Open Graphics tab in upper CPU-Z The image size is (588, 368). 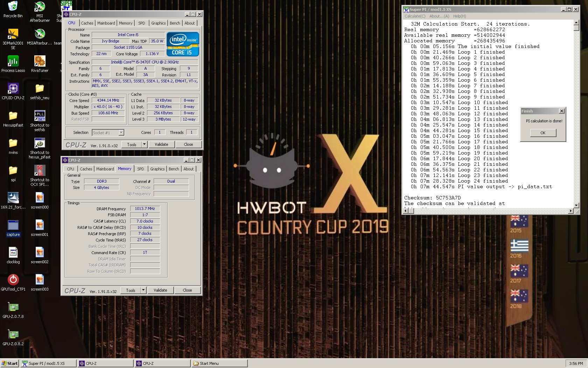[159, 23]
